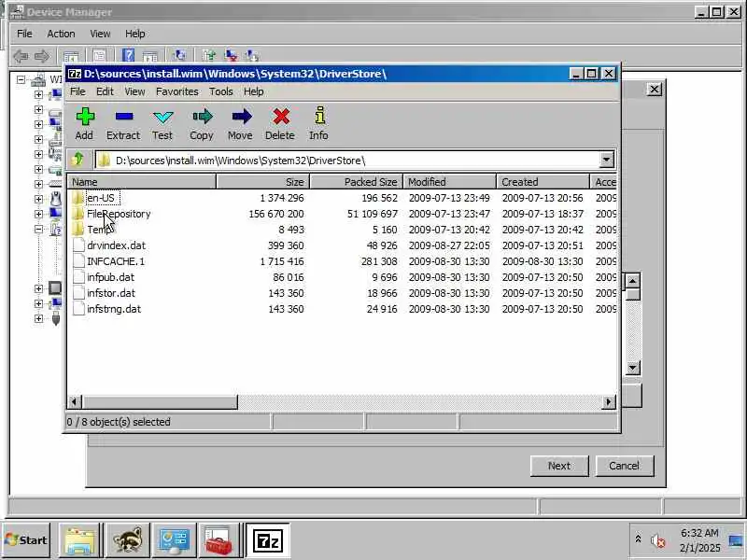Open the file explorer taskbar icon
The width and height of the screenshot is (747, 560).
tap(79, 541)
